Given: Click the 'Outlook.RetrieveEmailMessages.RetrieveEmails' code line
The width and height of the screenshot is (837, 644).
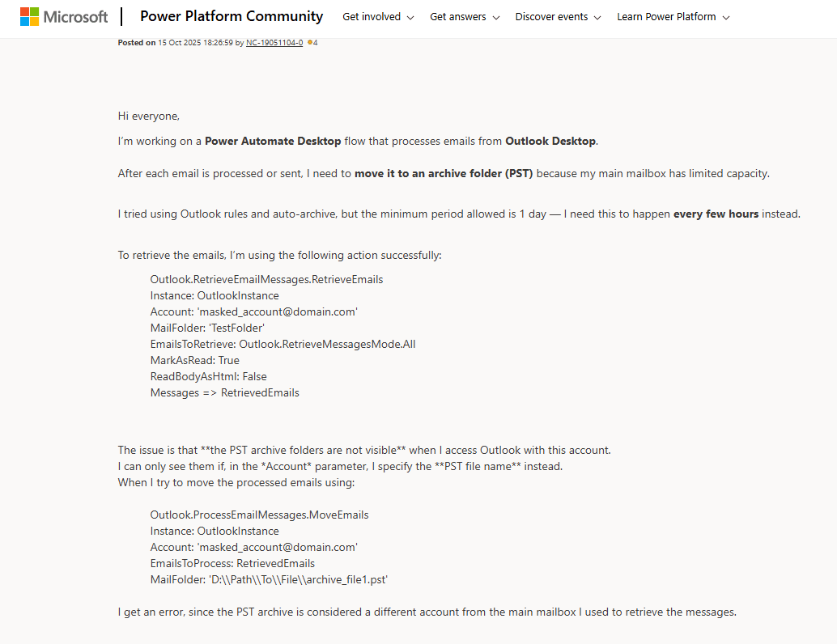Looking at the screenshot, I should click(266, 279).
